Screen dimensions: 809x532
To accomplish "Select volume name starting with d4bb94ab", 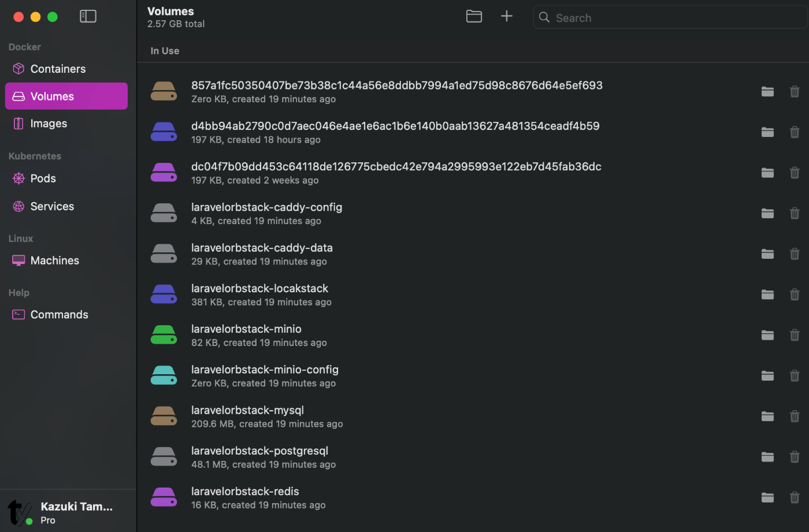I will [395, 126].
